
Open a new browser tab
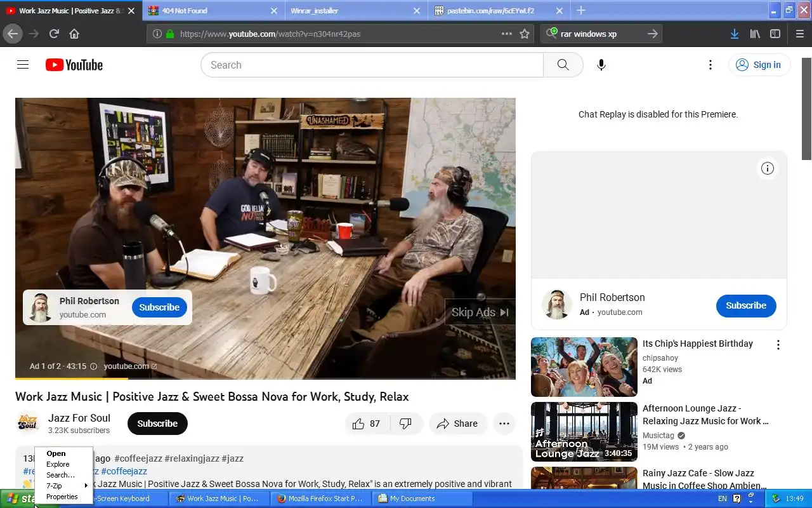pos(581,10)
